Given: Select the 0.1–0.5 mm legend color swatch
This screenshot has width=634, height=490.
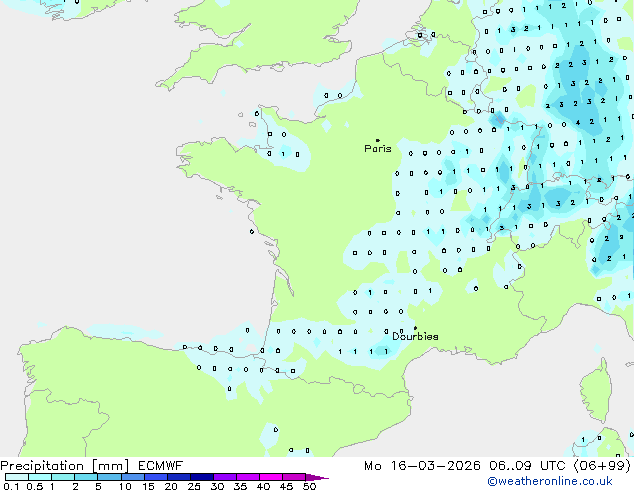Looking at the screenshot, I should (x=17, y=477).
